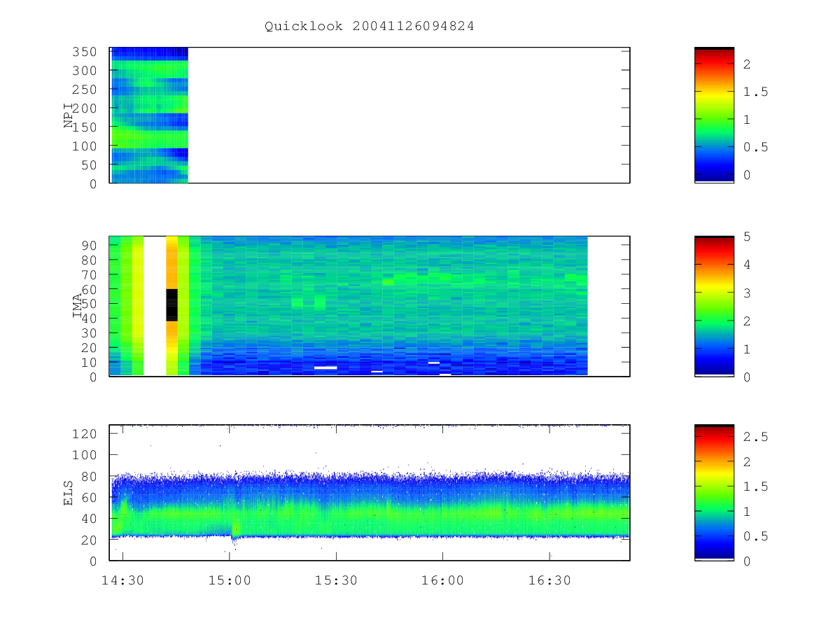
Task: Click the IMA axis label
Action: [78, 306]
